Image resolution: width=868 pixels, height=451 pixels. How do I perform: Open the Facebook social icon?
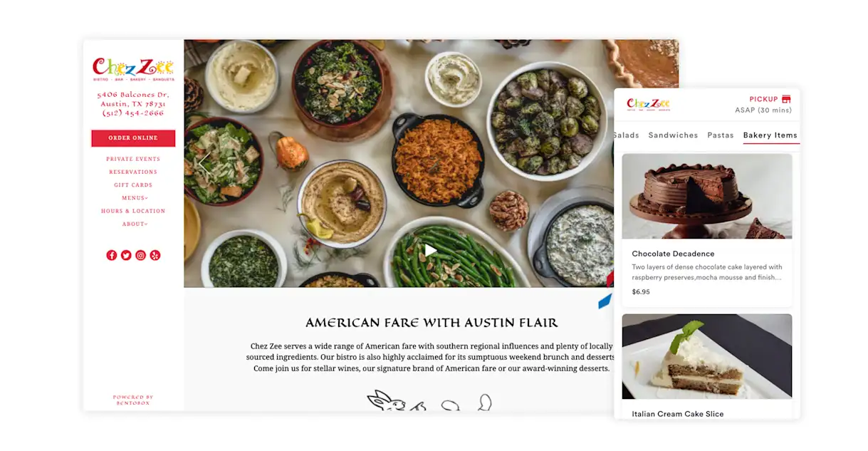point(112,255)
